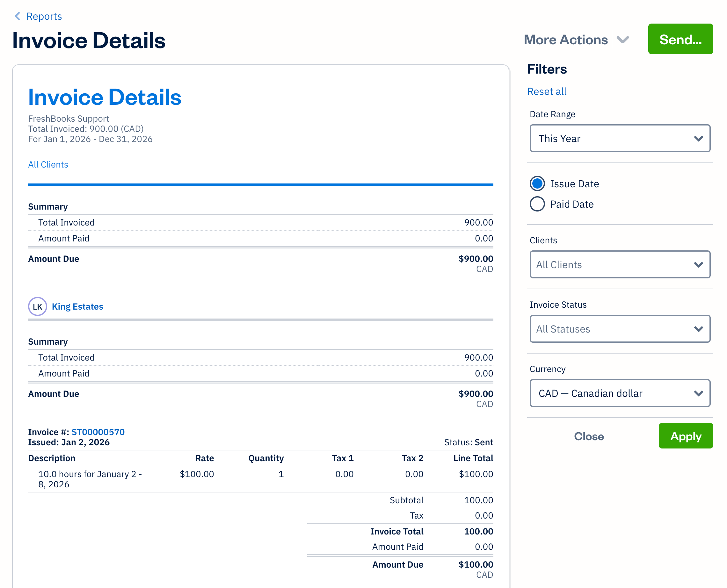Click Reset all filters
Screen dimensions: 727x588
546,91
